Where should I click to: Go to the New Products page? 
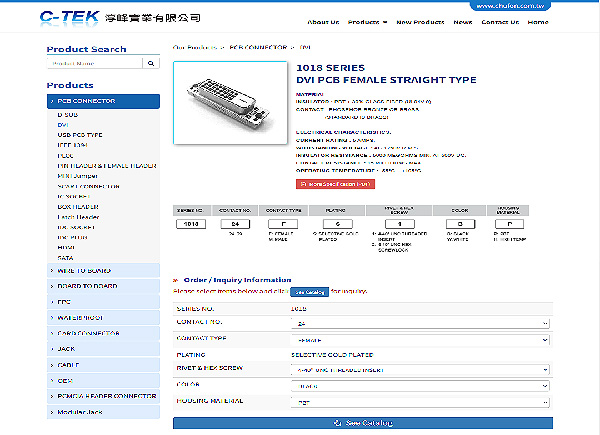pyautogui.click(x=419, y=22)
